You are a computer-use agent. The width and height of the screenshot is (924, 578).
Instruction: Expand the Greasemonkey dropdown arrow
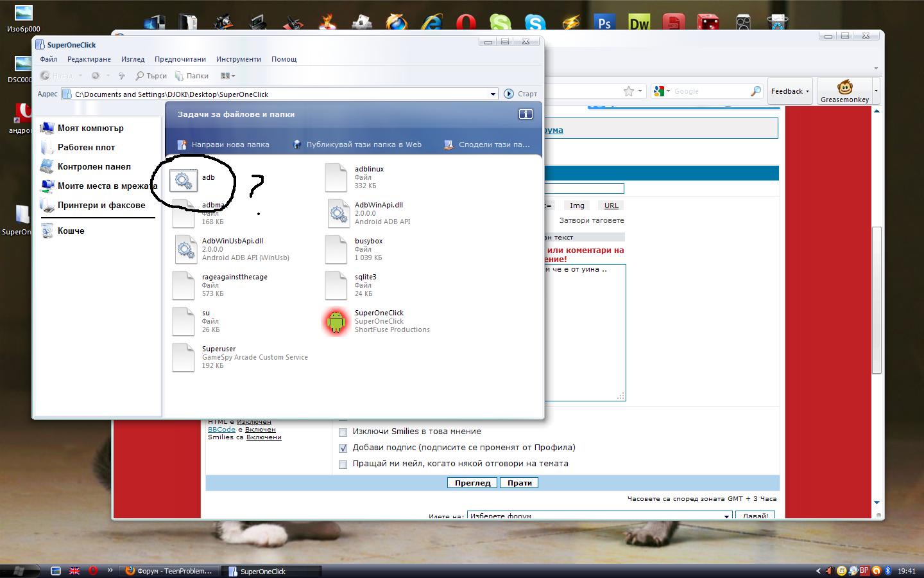(876, 91)
